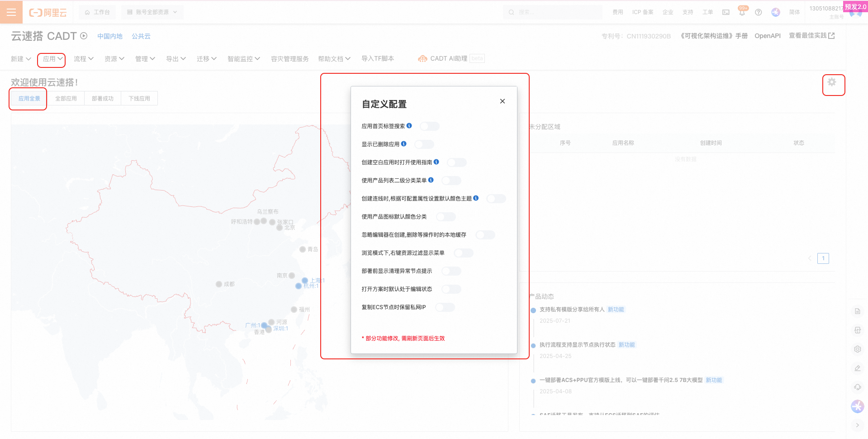Switch to the 下线应用 tab
This screenshot has height=439, width=868.
tap(139, 98)
